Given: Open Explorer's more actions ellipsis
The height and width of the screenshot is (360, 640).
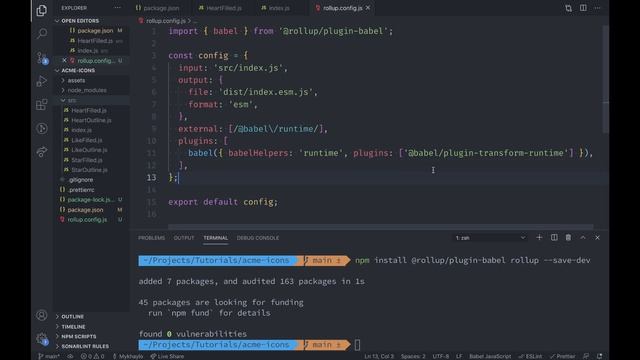Looking at the screenshot, I should pyautogui.click(x=117, y=8).
